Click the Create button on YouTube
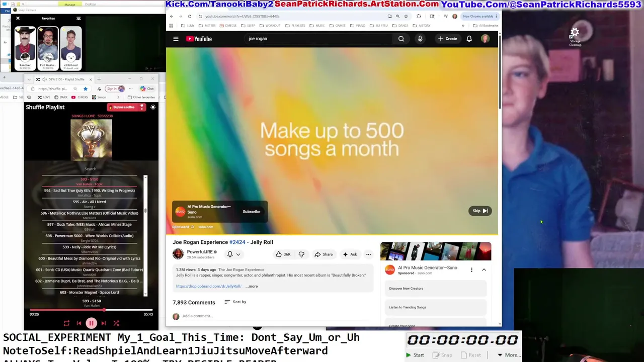This screenshot has height=362, width=644. [x=447, y=39]
